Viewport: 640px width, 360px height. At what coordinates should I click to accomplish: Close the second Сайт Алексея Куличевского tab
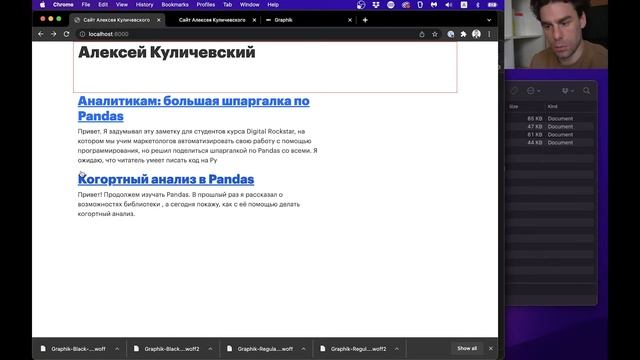254,20
